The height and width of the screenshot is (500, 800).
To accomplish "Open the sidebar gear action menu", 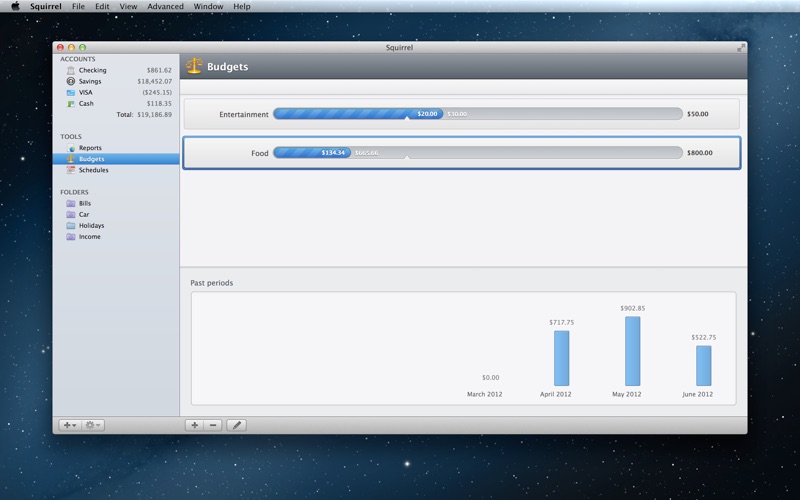I will [x=93, y=425].
